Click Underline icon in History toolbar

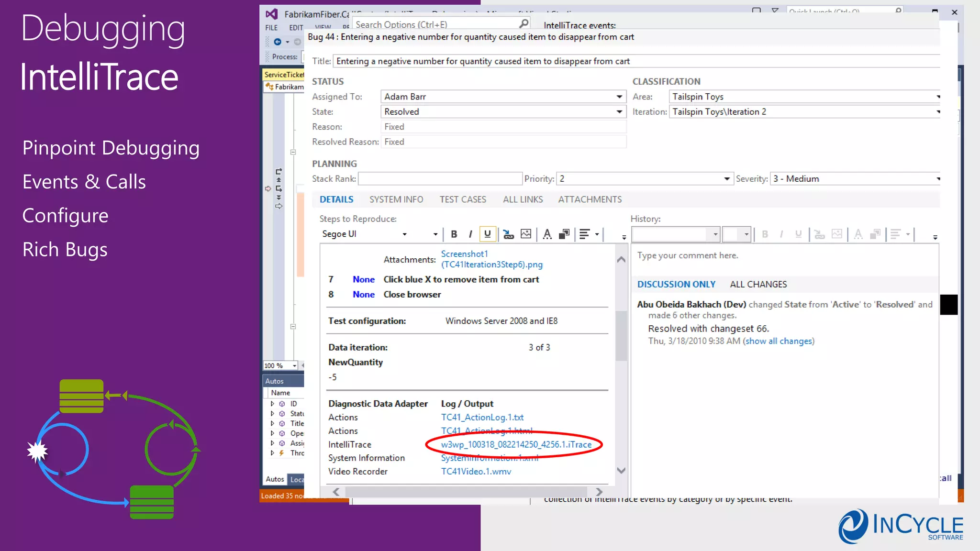click(x=798, y=234)
